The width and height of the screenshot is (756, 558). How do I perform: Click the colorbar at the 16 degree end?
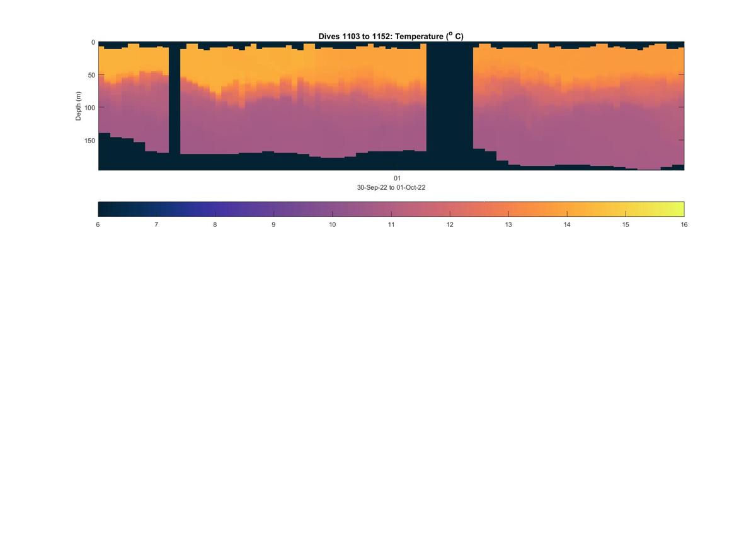tap(681, 209)
